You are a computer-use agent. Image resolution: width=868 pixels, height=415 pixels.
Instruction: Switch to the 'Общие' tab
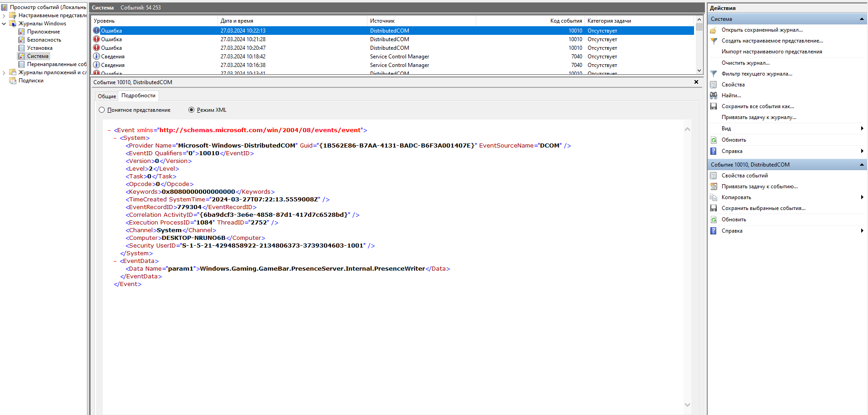click(x=107, y=96)
